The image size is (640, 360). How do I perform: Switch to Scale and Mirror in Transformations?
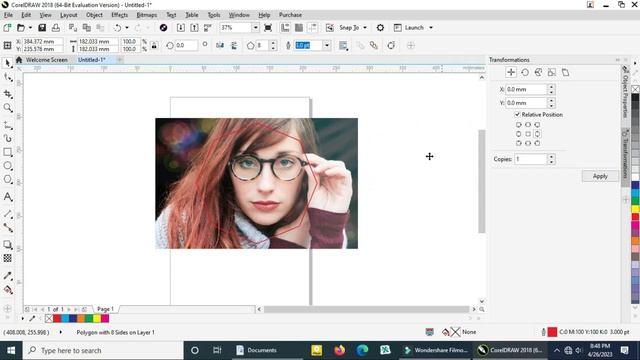point(538,73)
